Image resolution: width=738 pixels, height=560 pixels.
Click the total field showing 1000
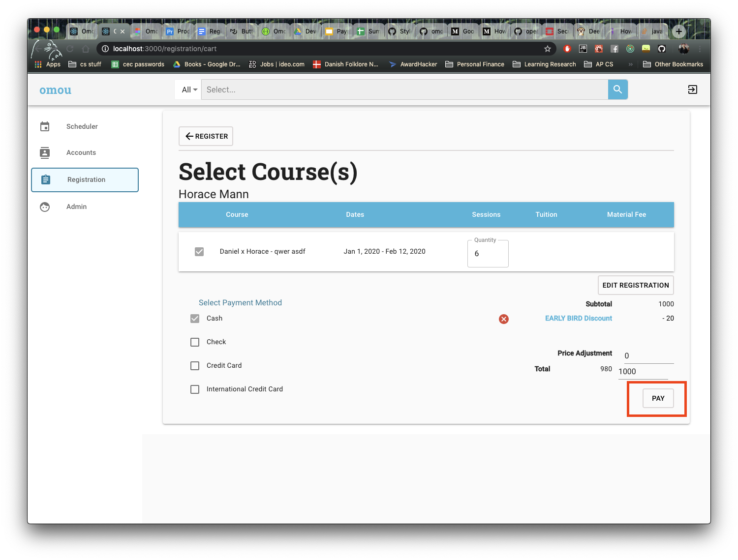(643, 372)
